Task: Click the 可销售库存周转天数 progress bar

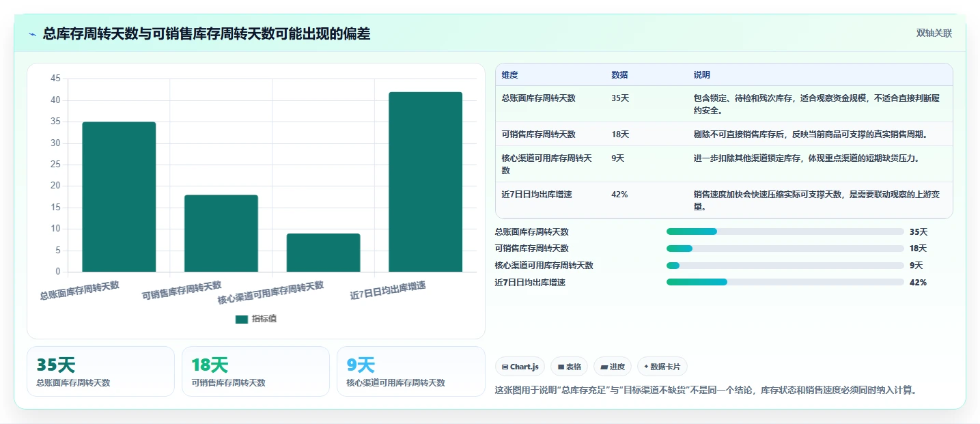Action: tap(785, 249)
